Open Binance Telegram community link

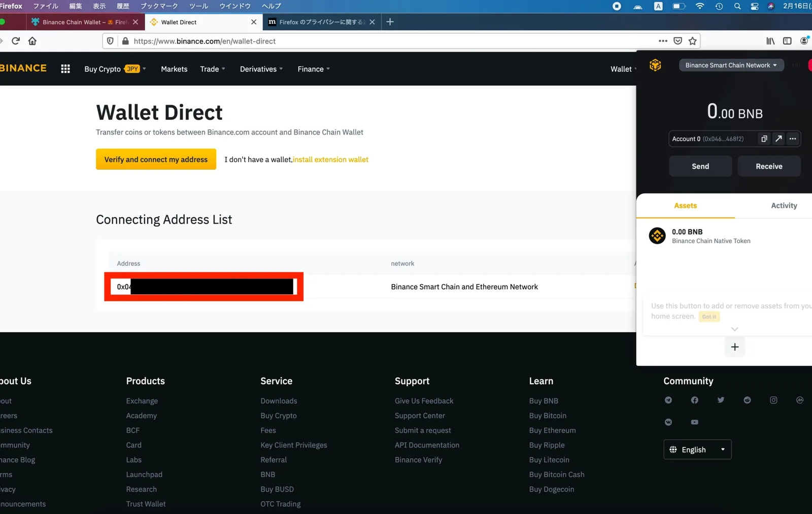(x=668, y=400)
